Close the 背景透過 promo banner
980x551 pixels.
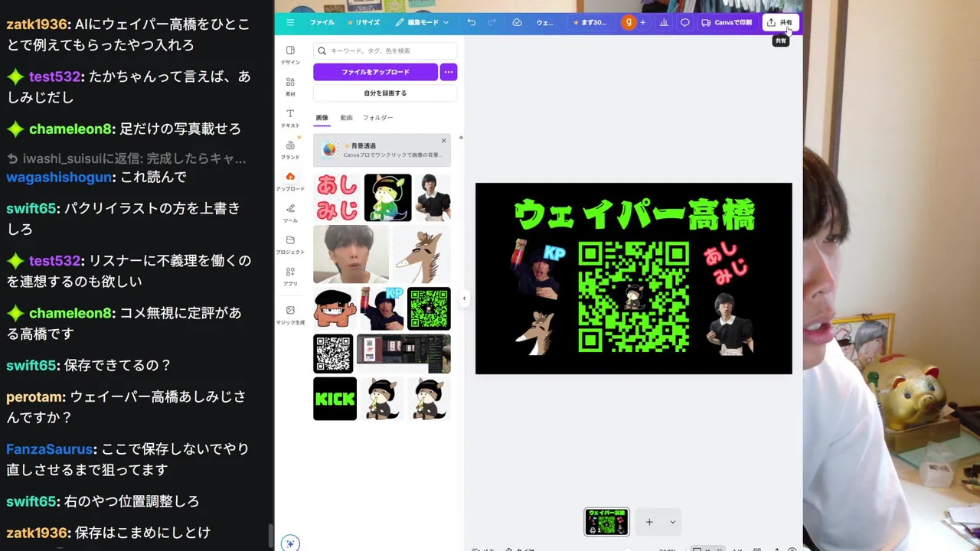tap(443, 141)
